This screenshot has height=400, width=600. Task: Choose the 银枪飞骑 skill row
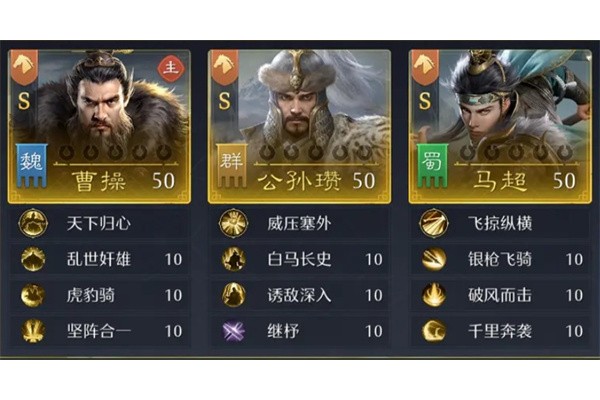pos(500,259)
